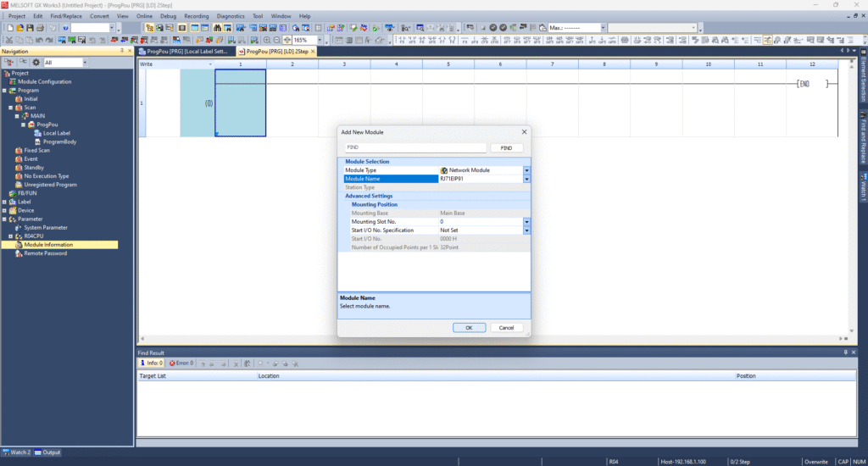Expand the Device tree node
Viewport: 868px width, 466px height.
pos(4,210)
